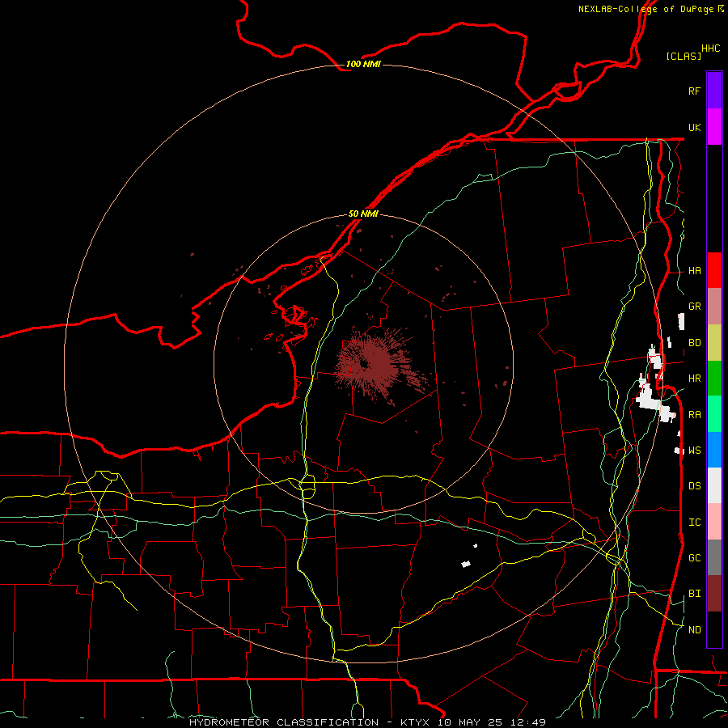The width and height of the screenshot is (728, 728).
Task: Click the GC gray legend swatch
Action: (714, 557)
